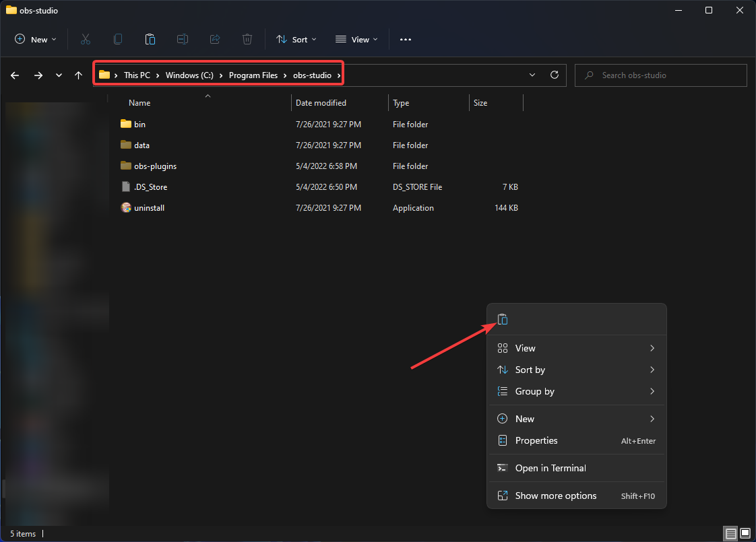Click the Copy icon in toolbar
The width and height of the screenshot is (756, 542).
click(x=118, y=40)
